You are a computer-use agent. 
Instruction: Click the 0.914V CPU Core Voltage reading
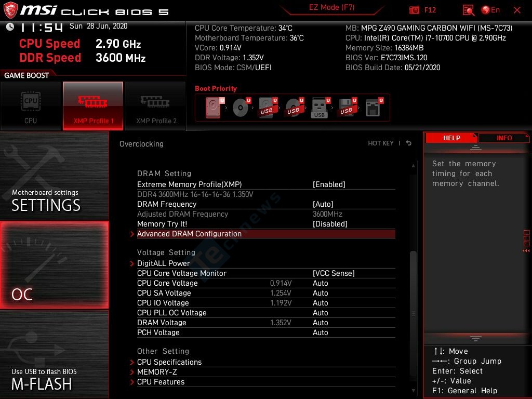pos(281,283)
